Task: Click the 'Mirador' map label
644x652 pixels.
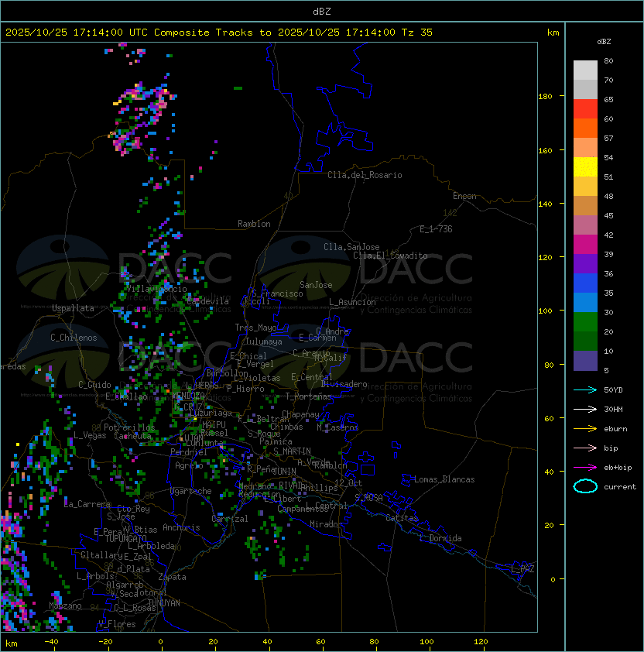Action: coord(327,524)
